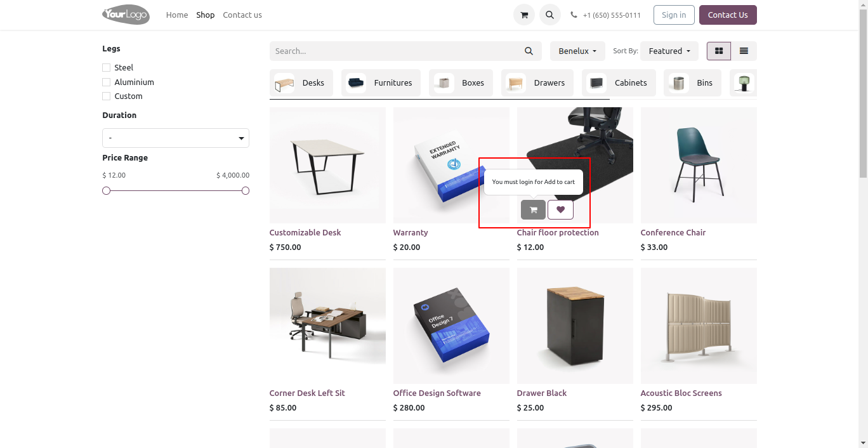868x448 pixels.
Task: Switch to list view layout
Action: point(744,51)
